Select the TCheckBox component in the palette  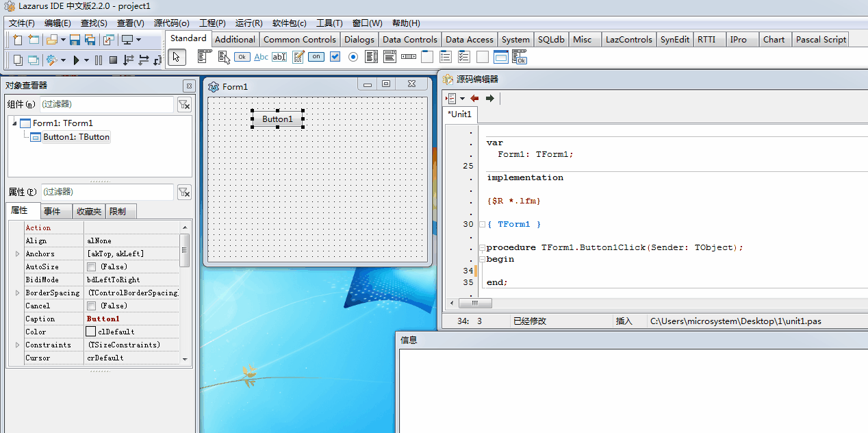tap(335, 57)
